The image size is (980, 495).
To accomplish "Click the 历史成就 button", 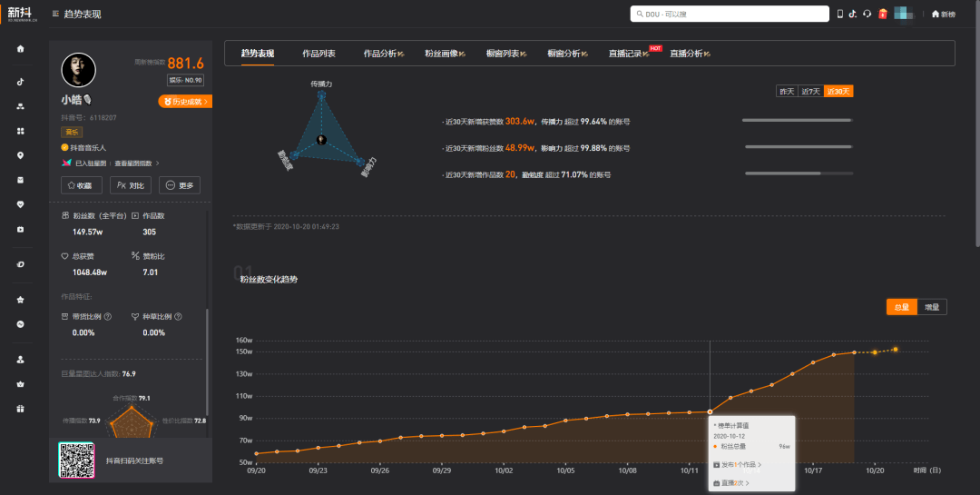I will point(185,102).
